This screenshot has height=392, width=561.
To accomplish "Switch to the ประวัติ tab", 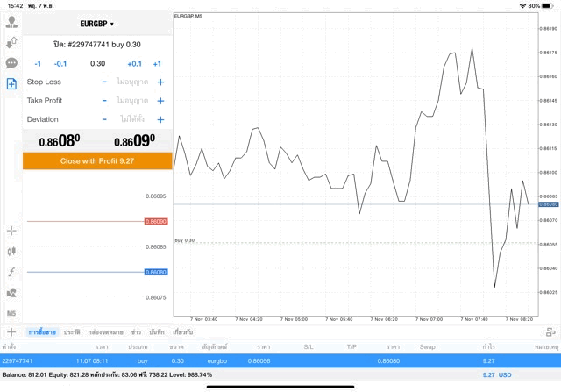I will [x=71, y=332].
